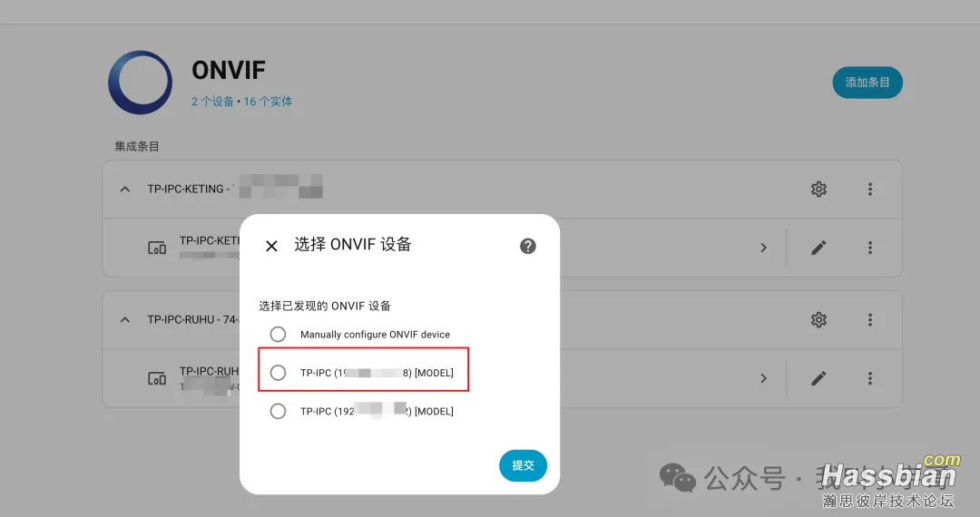
Task: Edit the TP-IPC-RUHU device with pencil
Action: point(818,378)
